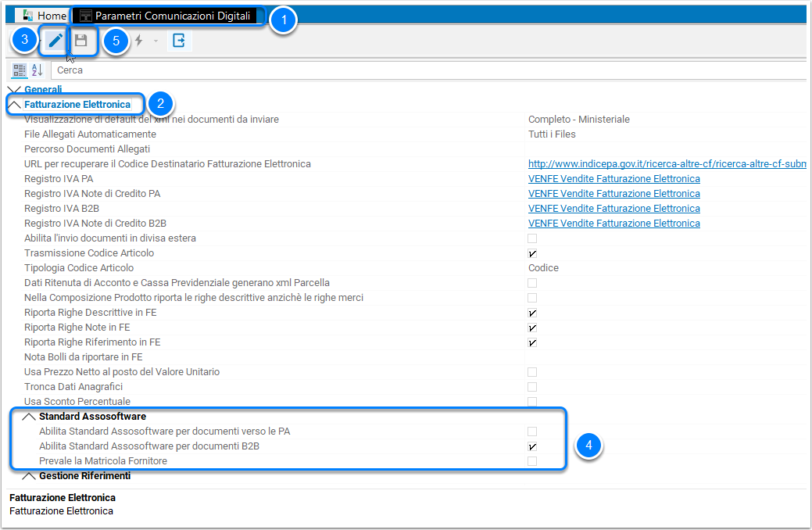812x530 pixels.
Task: Open VENFE link for Registro IVA PA
Action: 614,179
